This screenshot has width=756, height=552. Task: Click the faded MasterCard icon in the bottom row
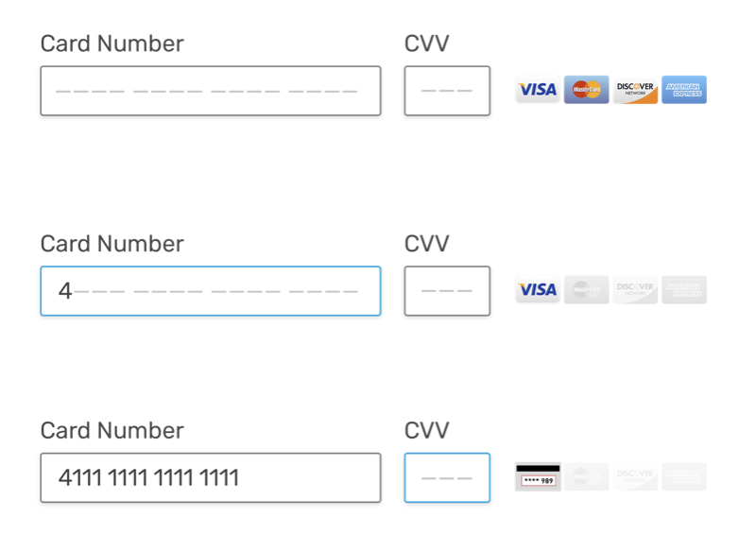tap(586, 476)
